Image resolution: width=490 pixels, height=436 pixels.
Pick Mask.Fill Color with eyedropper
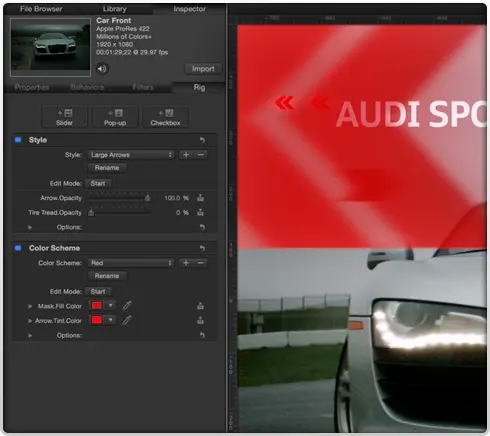[127, 305]
